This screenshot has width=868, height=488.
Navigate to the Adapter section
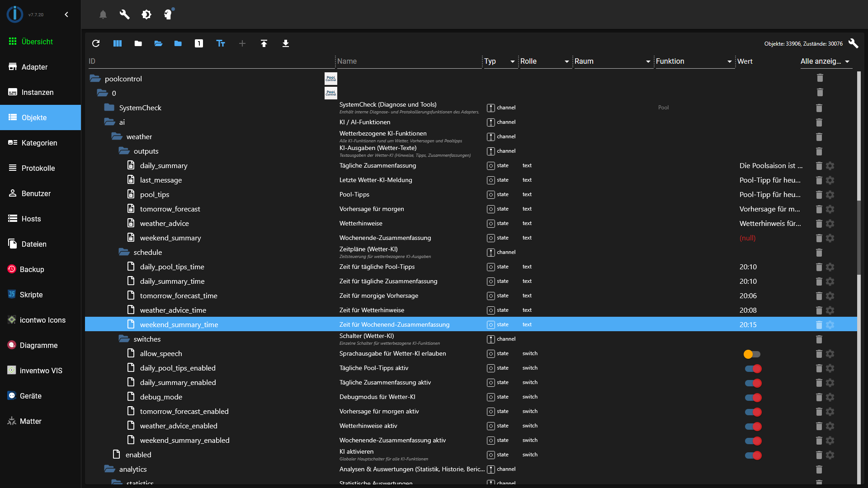click(x=35, y=67)
